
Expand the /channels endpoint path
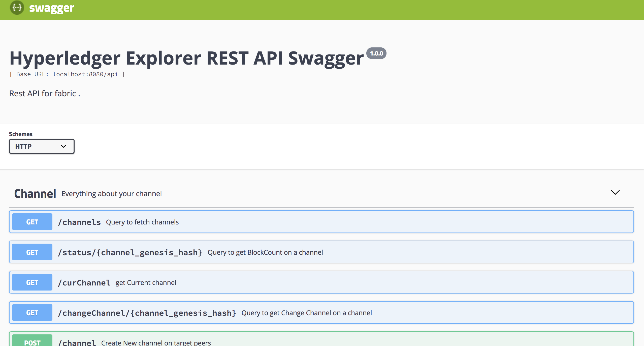[x=79, y=222]
